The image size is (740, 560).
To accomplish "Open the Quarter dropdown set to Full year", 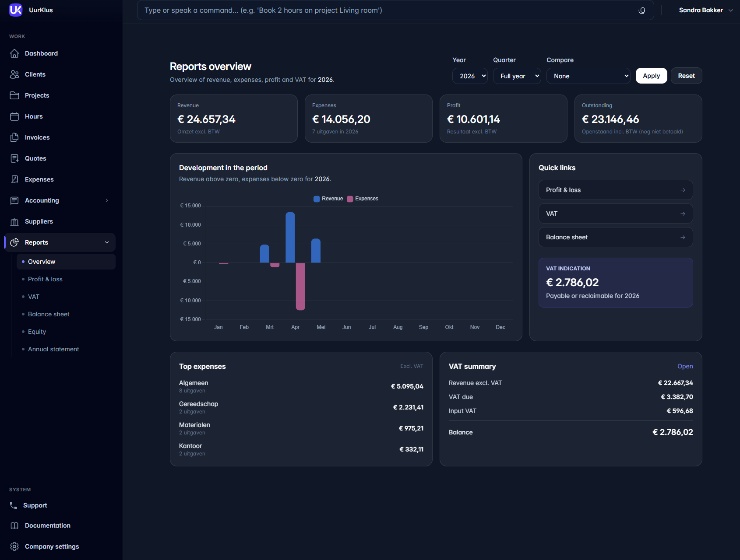I will point(517,76).
